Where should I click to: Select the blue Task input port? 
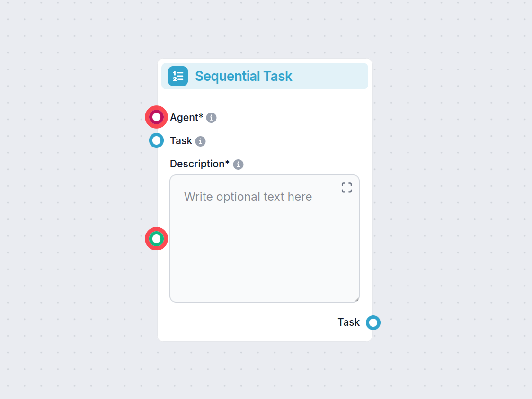pyautogui.click(x=156, y=140)
